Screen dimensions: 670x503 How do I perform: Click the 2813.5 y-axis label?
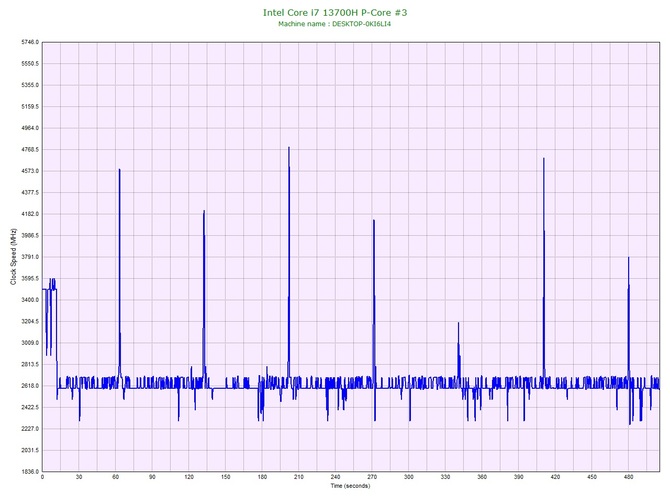(x=30, y=365)
